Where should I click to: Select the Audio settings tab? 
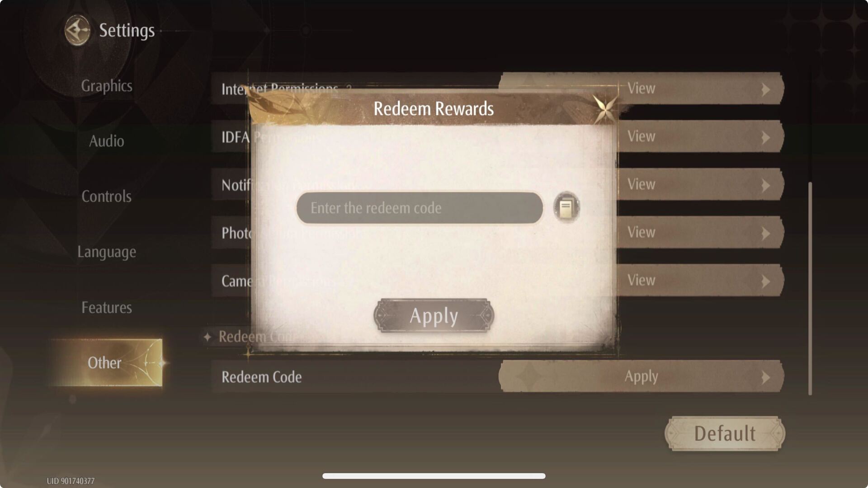pos(106,140)
